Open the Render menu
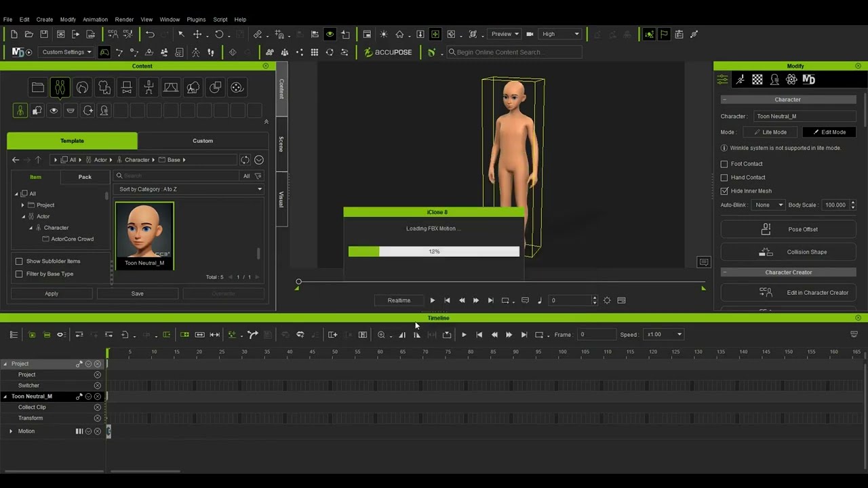Screen dimensions: 868x488 (124, 20)
